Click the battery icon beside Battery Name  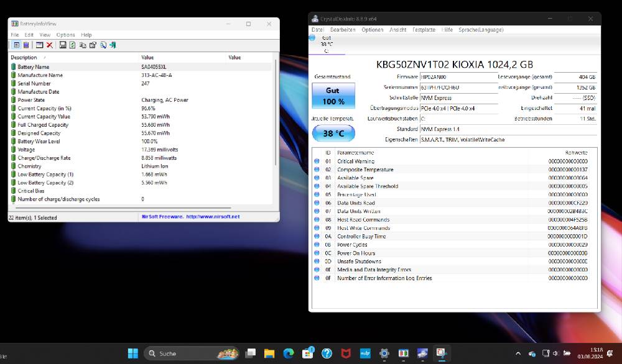(14, 67)
